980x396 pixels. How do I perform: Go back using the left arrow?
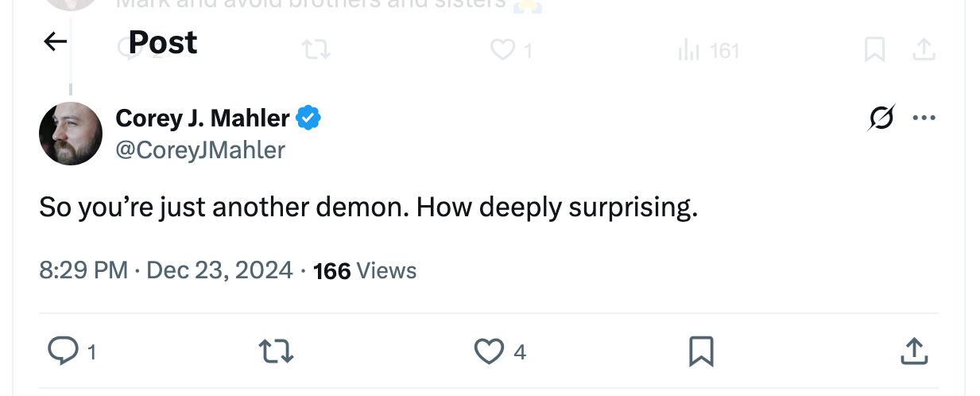[55, 41]
